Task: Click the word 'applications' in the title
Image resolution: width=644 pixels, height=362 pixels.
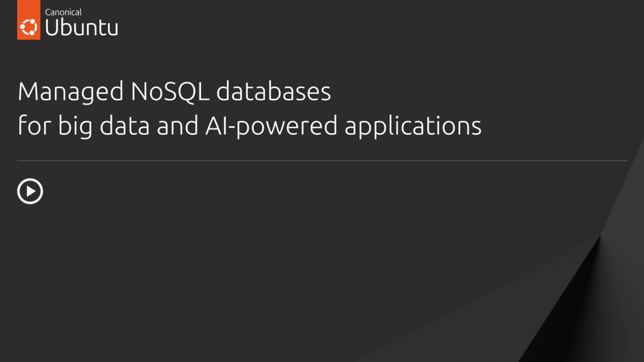Action: point(413,126)
